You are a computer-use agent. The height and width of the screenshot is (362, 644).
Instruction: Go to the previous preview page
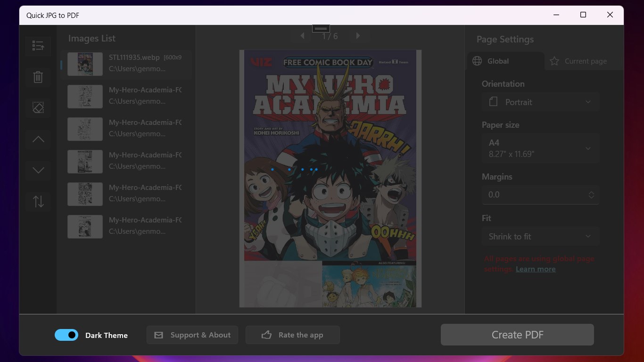pyautogui.click(x=302, y=35)
